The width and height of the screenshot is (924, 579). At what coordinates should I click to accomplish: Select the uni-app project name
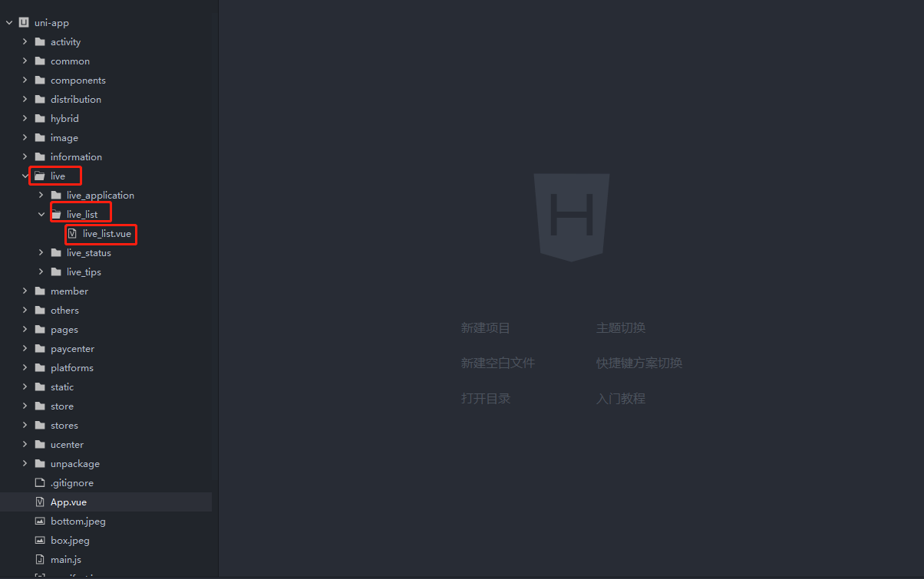click(51, 23)
